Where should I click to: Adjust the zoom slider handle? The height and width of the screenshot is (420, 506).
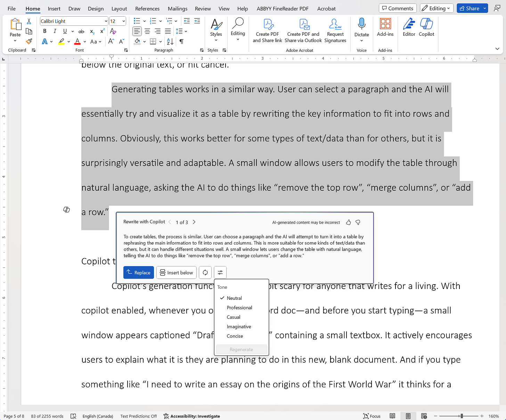pyautogui.click(x=462, y=416)
